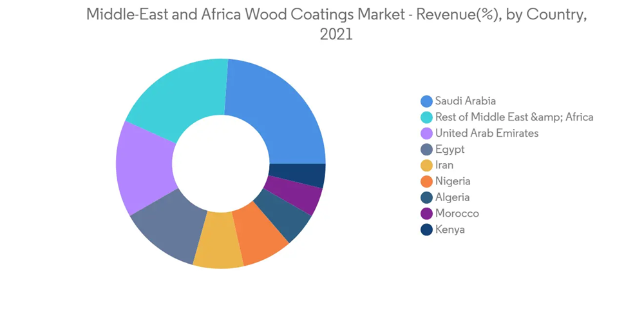The height and width of the screenshot is (325, 644).
Task: Click the Rest of Middle East legend dot
Action: (x=426, y=117)
